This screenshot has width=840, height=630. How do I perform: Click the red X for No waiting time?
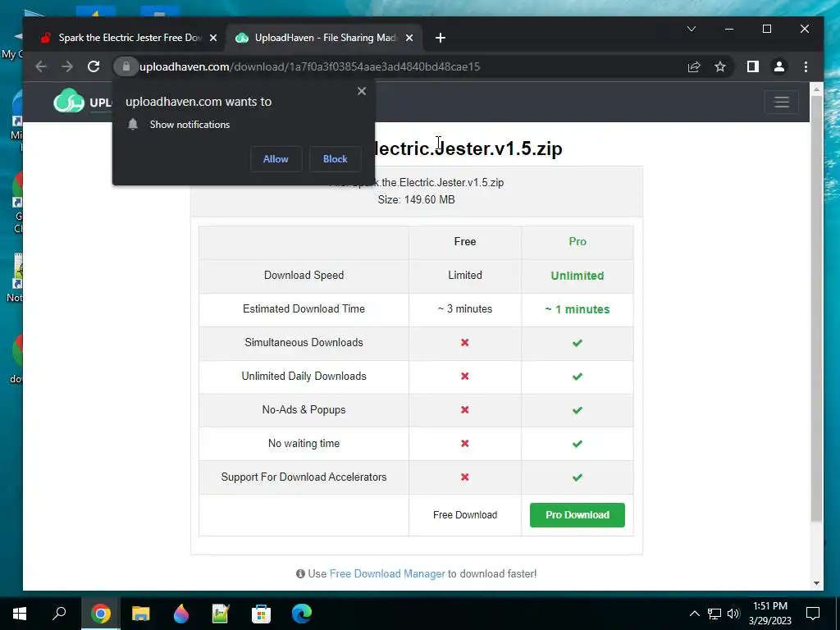coord(465,444)
